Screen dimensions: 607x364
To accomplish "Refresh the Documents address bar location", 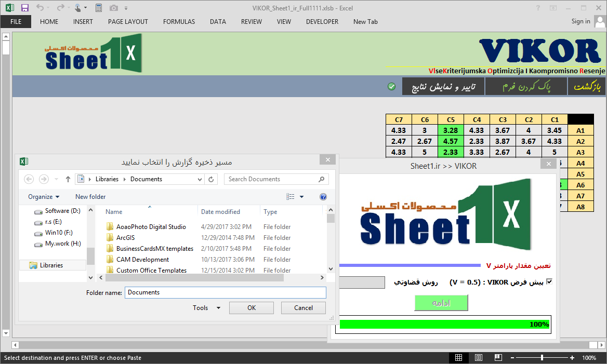I will coord(212,179).
